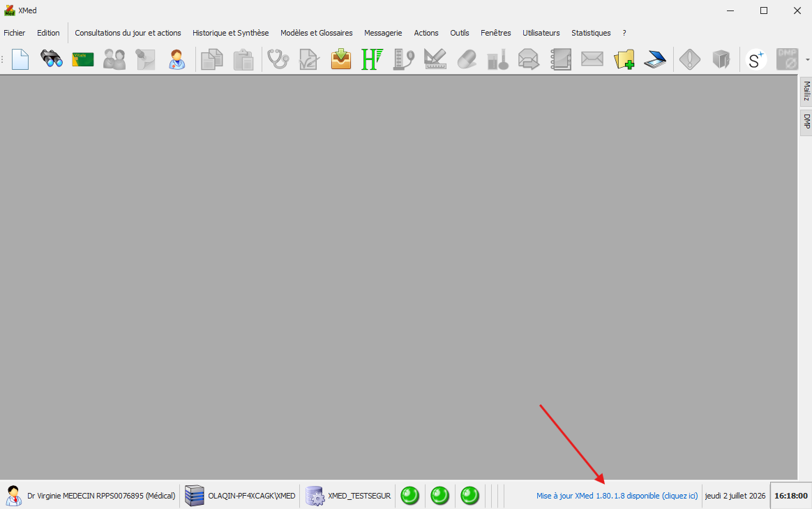This screenshot has width=812, height=509.
Task: Create a new blank document
Action: coord(20,59)
